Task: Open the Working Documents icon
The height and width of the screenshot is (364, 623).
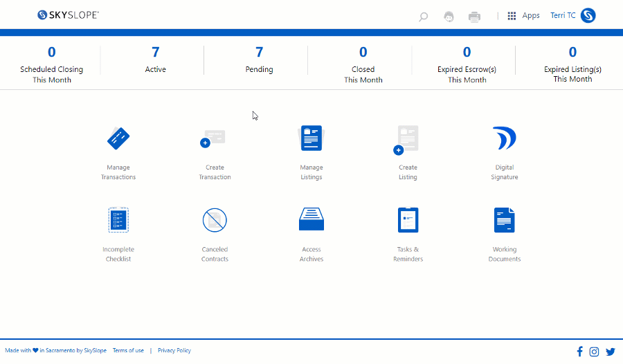Action: [x=504, y=220]
